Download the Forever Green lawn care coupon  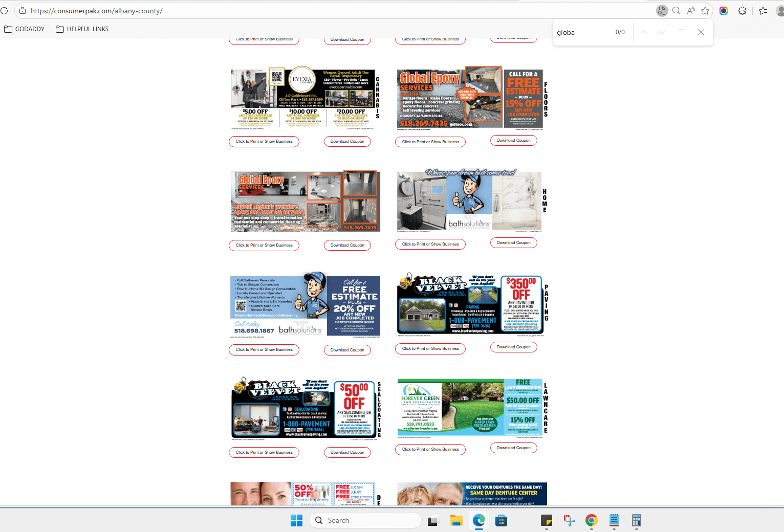pos(514,448)
